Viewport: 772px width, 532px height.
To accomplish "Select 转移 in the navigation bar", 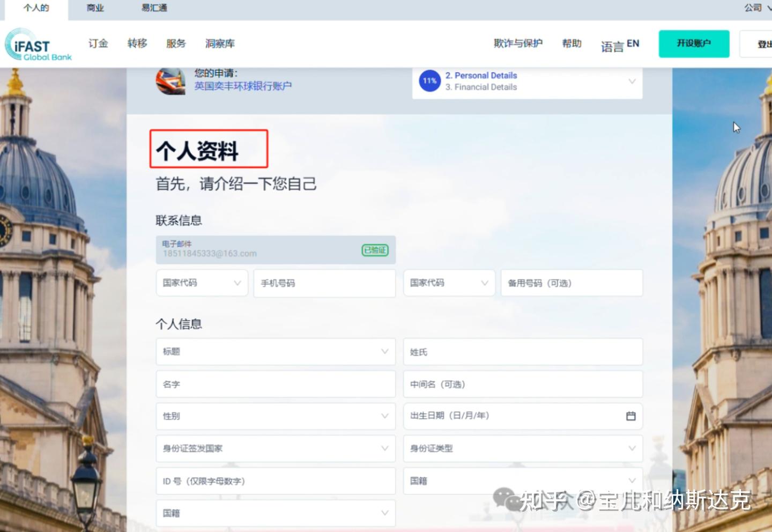I will (137, 44).
